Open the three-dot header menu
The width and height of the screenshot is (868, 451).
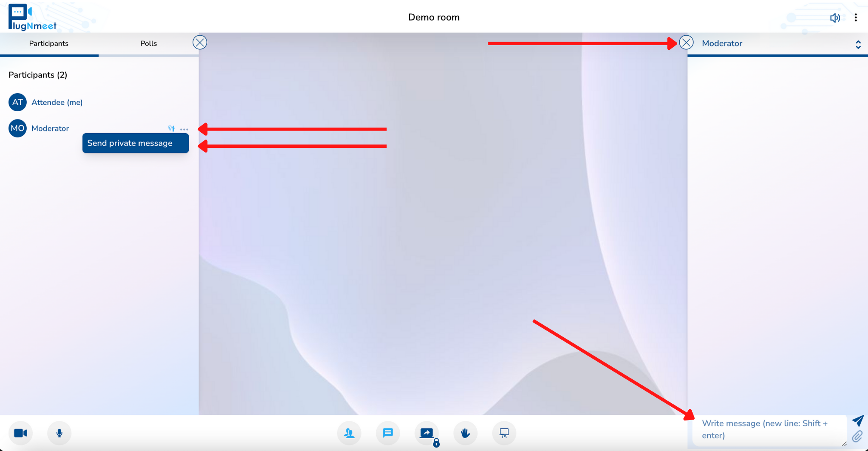[x=856, y=18]
